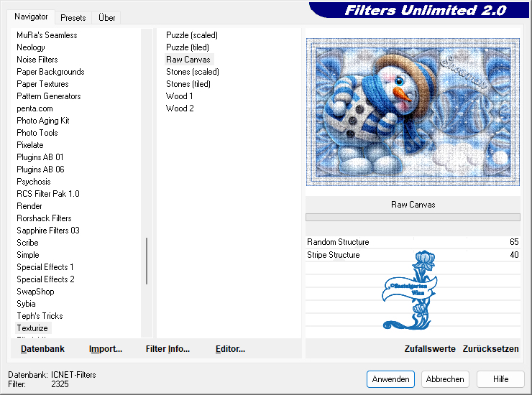Cancel with the Abbrechen button
The image size is (532, 395).
tap(445, 378)
